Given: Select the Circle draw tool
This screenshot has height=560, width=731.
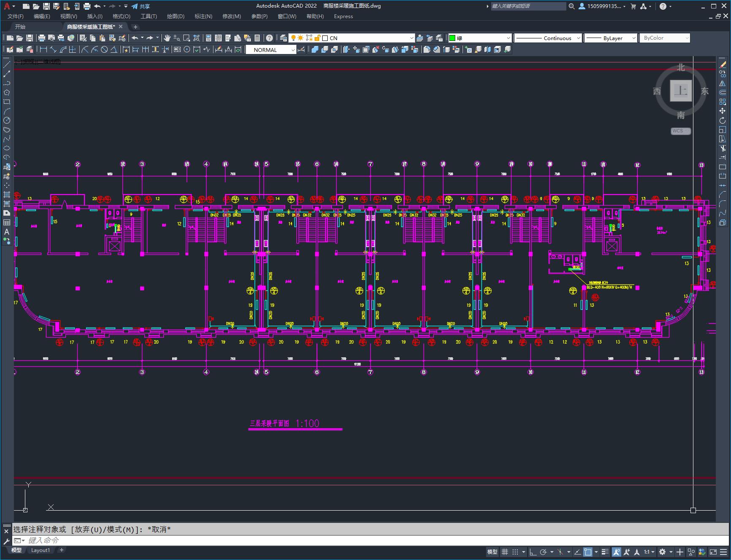Looking at the screenshot, I should point(6,120).
